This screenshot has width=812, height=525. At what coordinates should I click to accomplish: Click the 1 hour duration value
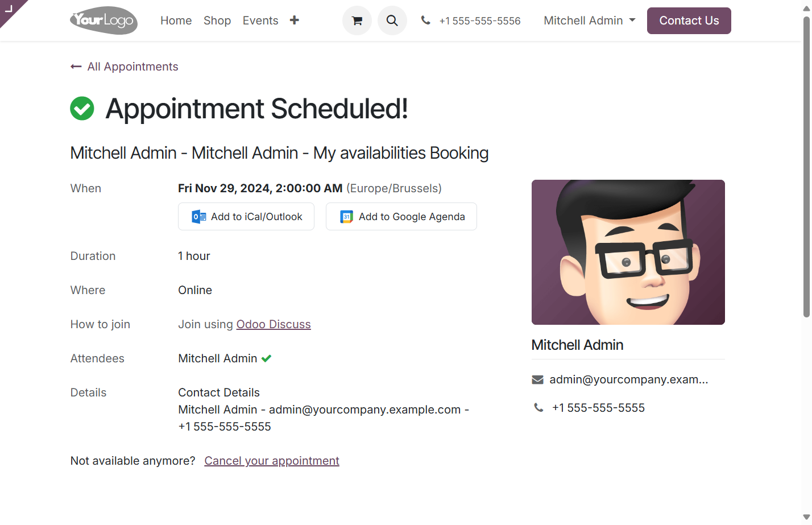click(x=194, y=256)
